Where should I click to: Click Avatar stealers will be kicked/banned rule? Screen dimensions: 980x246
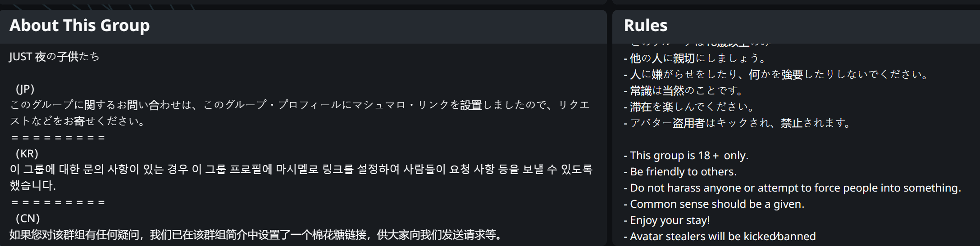pos(720,237)
